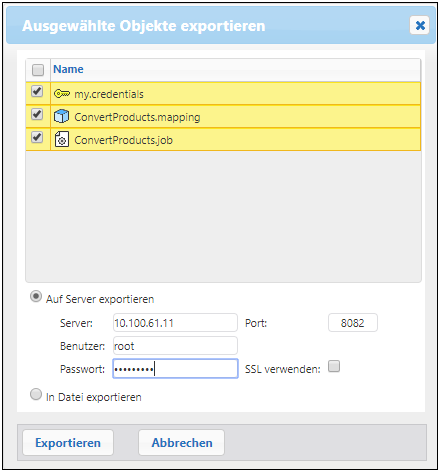
Task: Choose the In Datei exportieren option
Action: click(x=36, y=394)
